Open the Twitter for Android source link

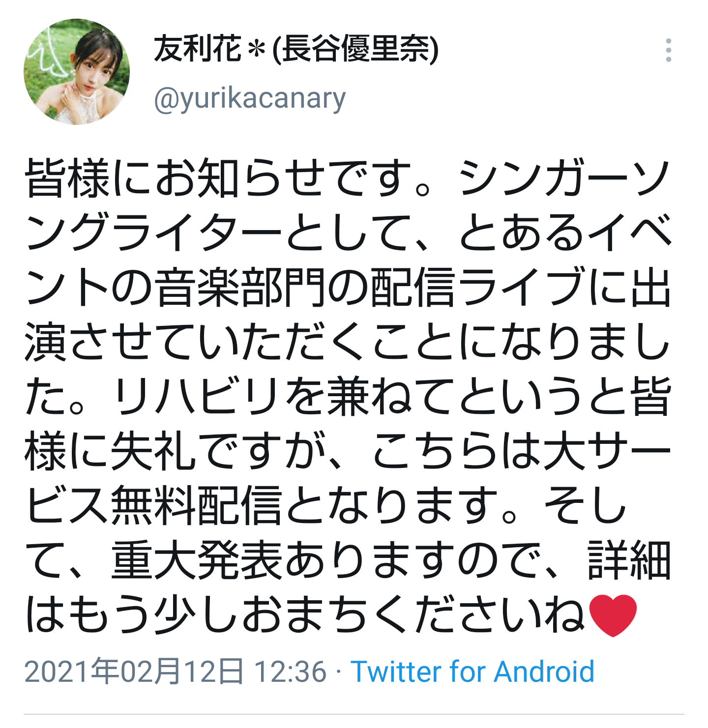pyautogui.click(x=472, y=671)
